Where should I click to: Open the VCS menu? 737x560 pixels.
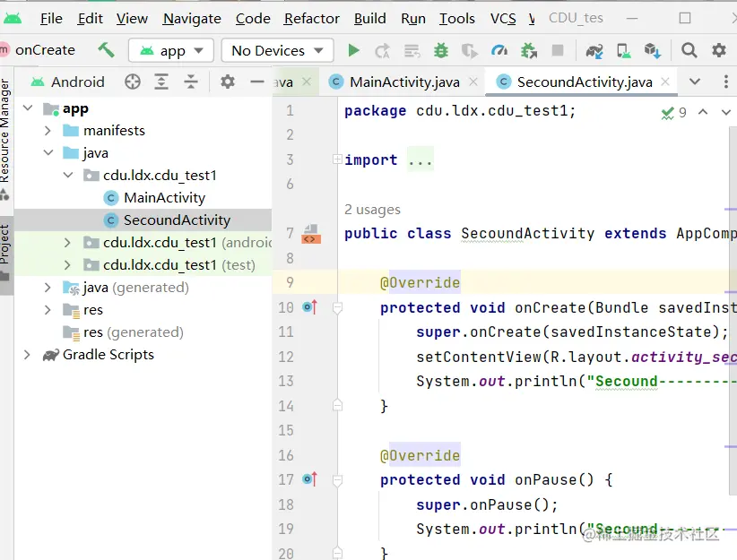(x=503, y=18)
